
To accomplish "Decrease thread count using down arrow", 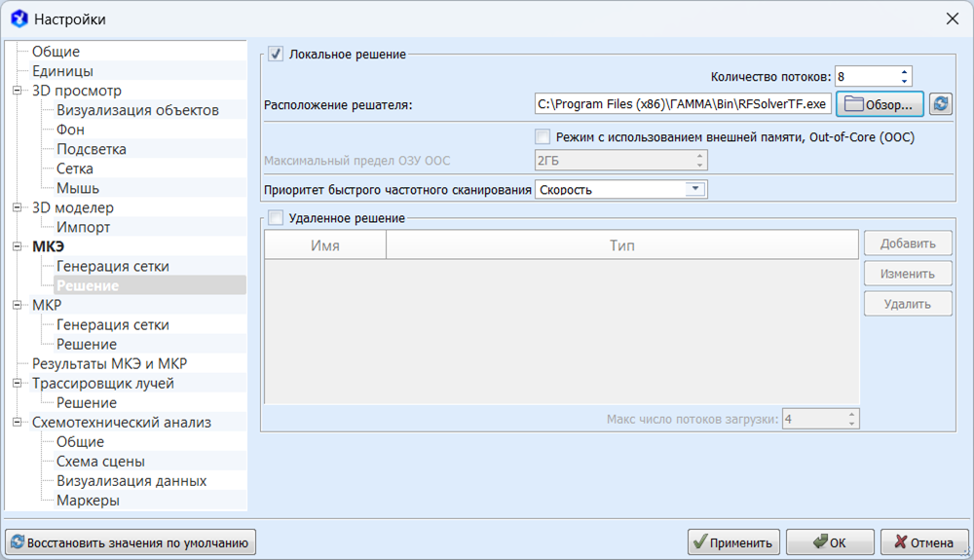I will click(x=905, y=81).
